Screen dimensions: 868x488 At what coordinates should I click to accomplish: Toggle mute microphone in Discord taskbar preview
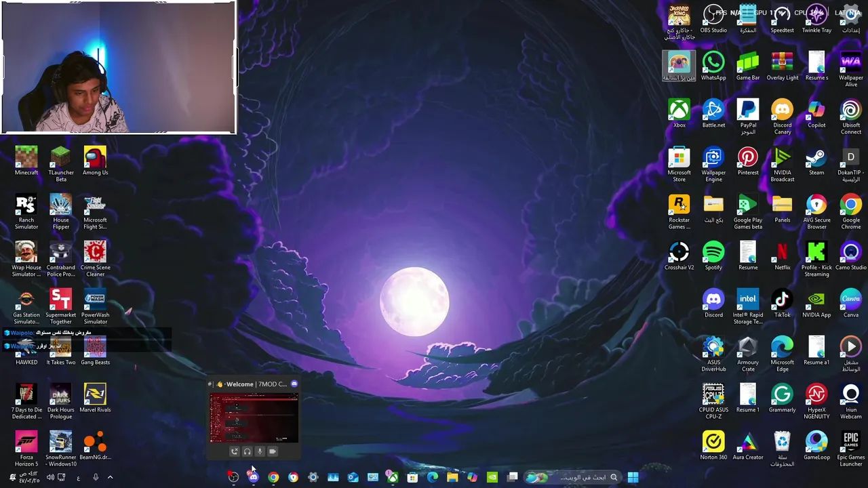tap(260, 451)
